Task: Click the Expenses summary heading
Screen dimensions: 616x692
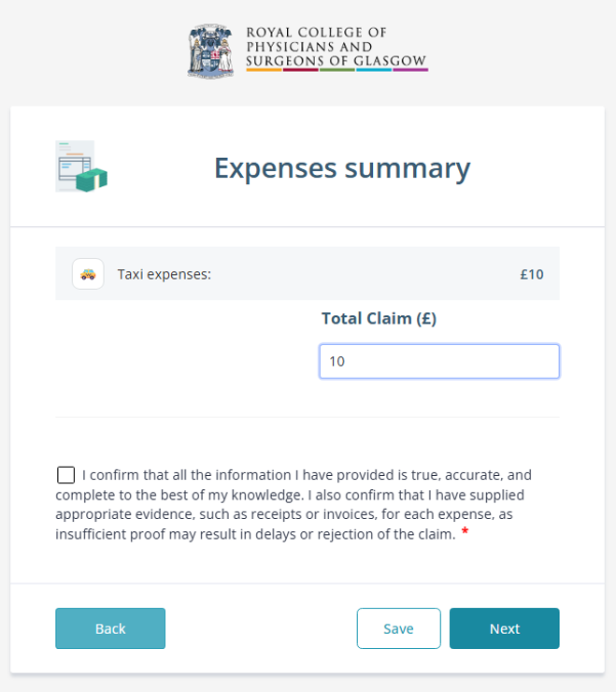Action: click(342, 168)
